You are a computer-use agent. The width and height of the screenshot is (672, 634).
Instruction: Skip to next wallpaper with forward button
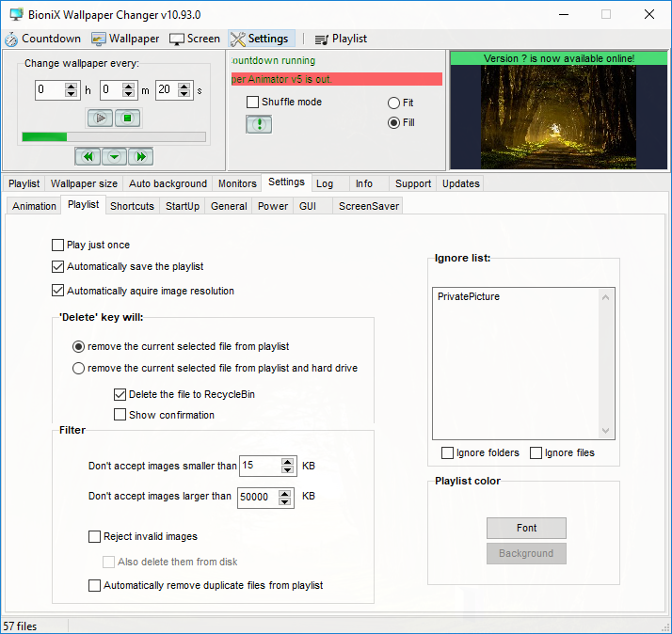tap(140, 156)
